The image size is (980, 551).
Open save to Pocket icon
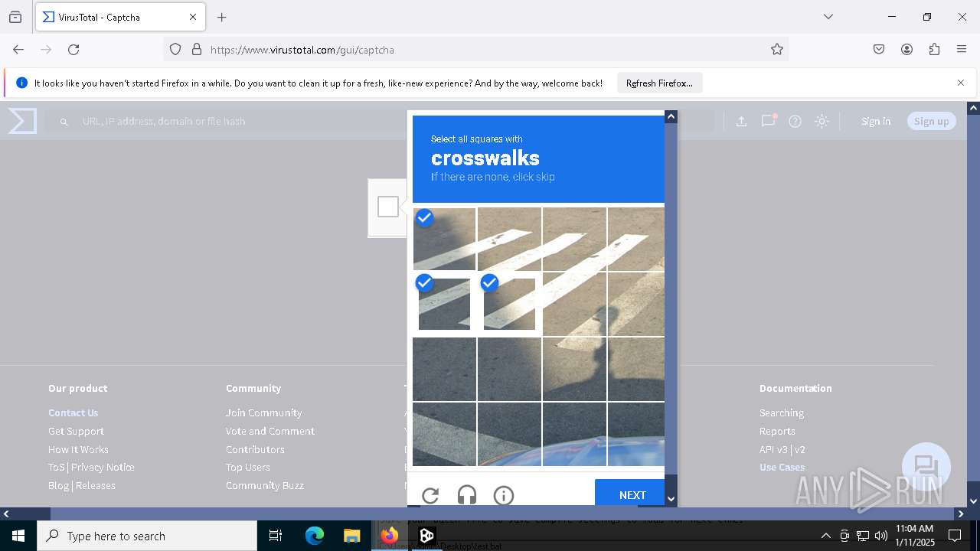pyautogui.click(x=879, y=50)
